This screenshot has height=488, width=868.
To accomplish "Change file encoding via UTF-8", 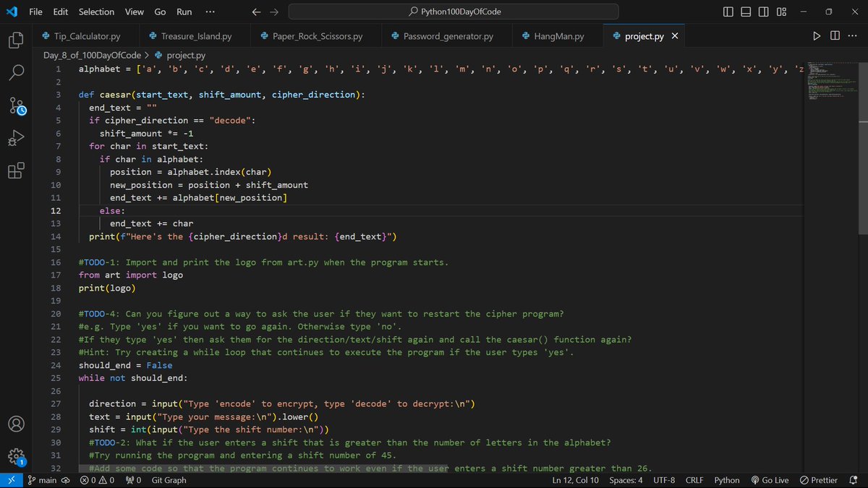I will (664, 480).
